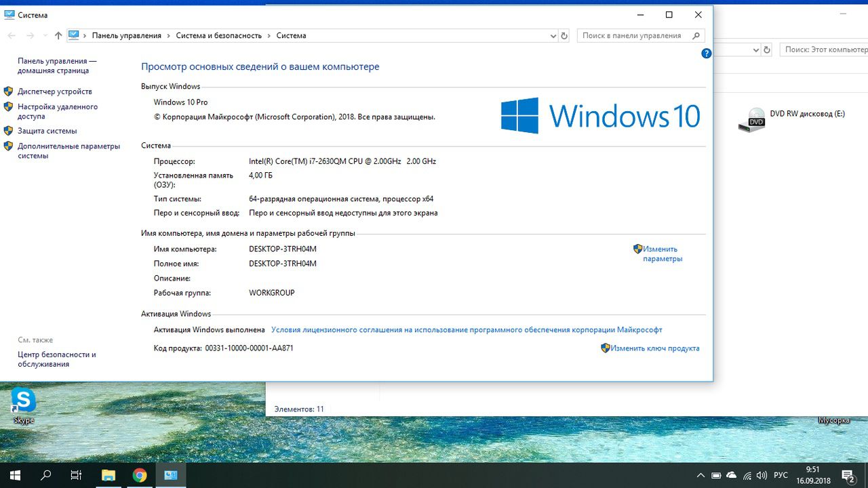The image size is (868, 488).
Task: Click the shield icon next to Изменить параметры
Action: pyautogui.click(x=637, y=249)
